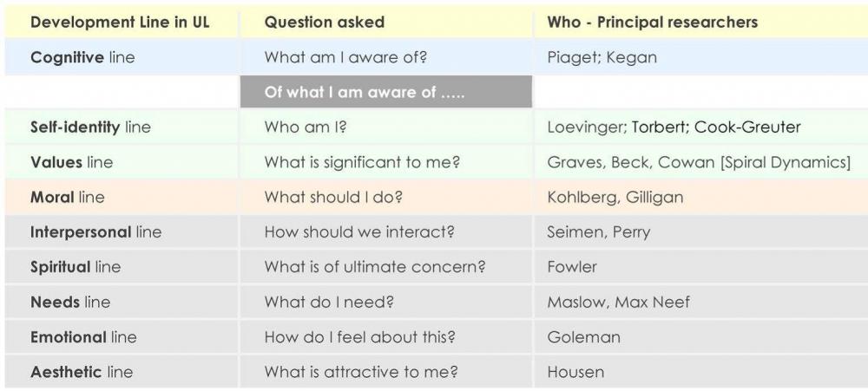Select the 'Cognitive line' cell
This screenshot has height=391, width=868.
pyautogui.click(x=82, y=57)
